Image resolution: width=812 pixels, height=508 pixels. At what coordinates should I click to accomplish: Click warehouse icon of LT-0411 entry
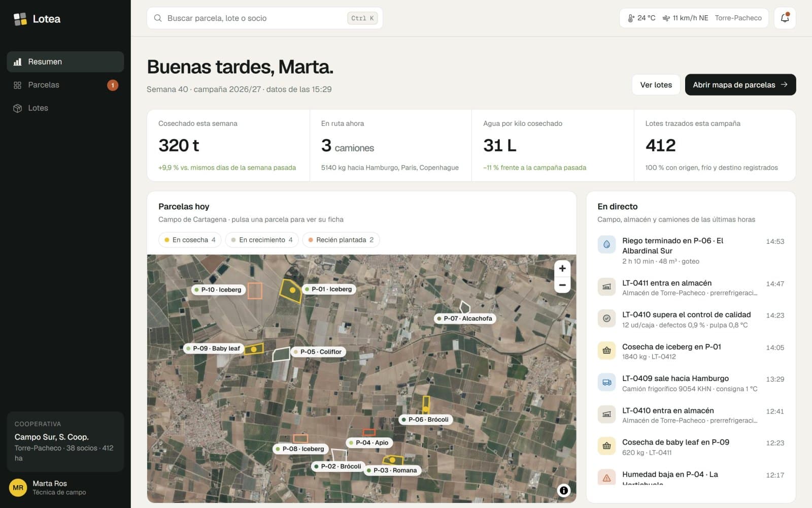click(606, 287)
